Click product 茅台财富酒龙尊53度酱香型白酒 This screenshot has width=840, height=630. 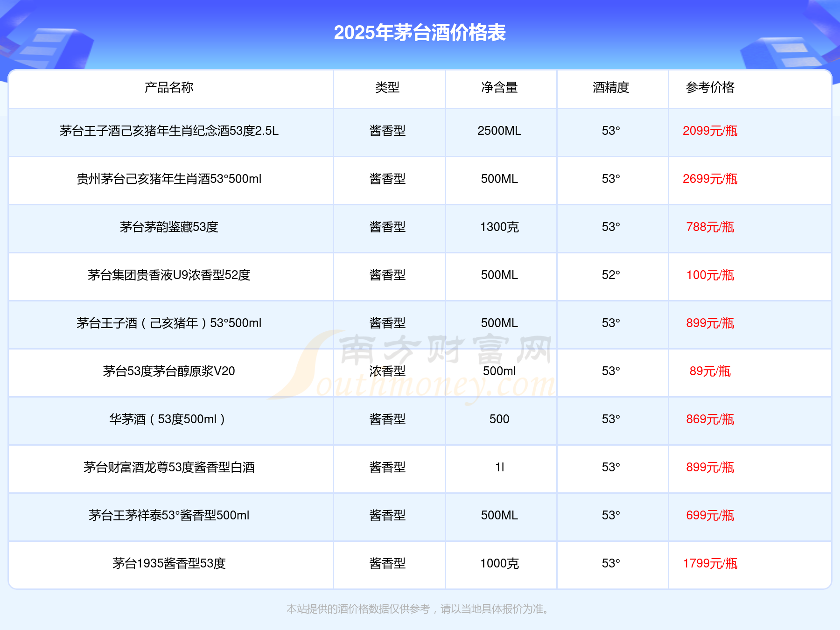click(x=169, y=467)
